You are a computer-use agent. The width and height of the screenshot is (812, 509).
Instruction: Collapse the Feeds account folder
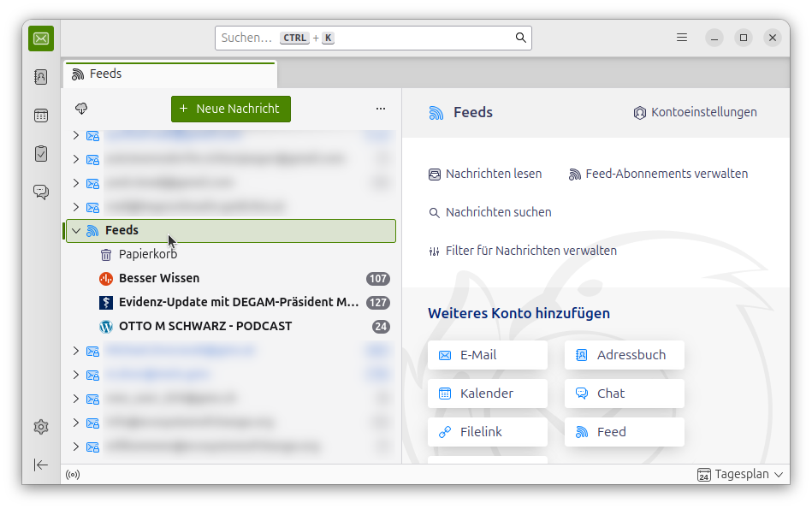click(76, 231)
